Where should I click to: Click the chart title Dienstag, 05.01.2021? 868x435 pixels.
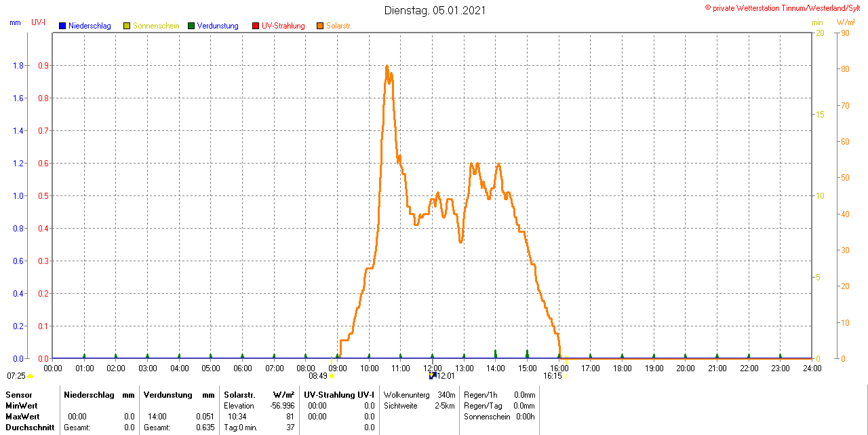(435, 10)
